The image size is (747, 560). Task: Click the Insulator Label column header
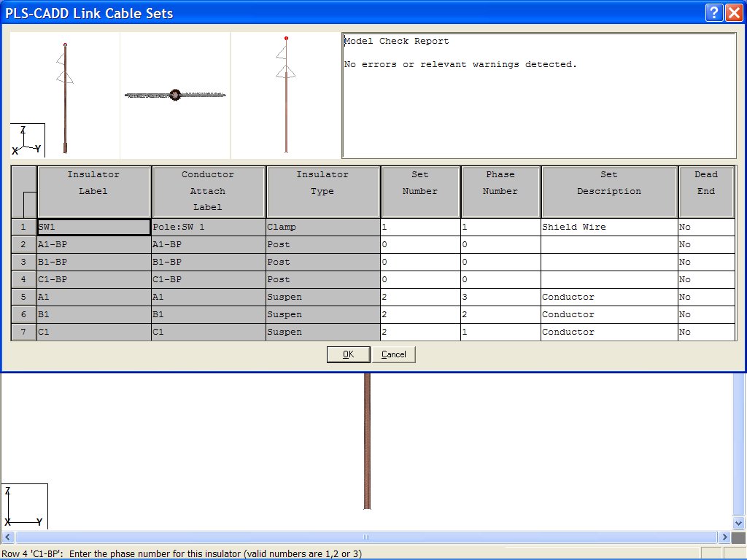(93, 191)
